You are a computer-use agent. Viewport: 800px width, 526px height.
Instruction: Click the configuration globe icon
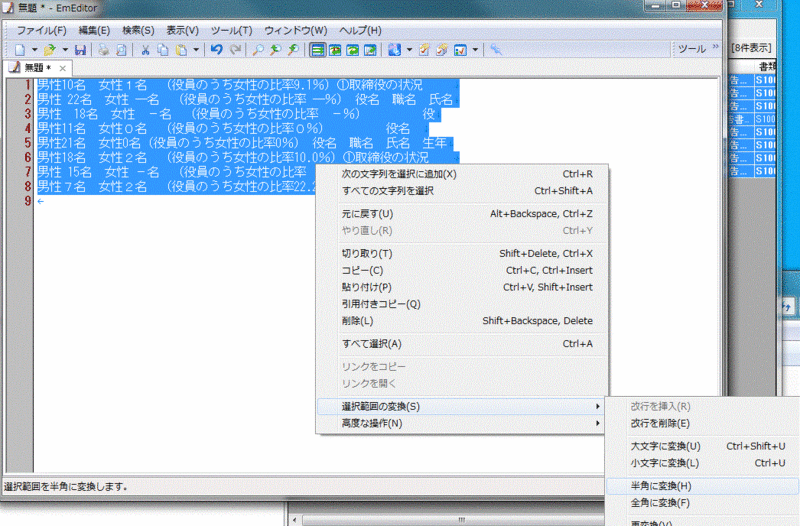point(394,50)
